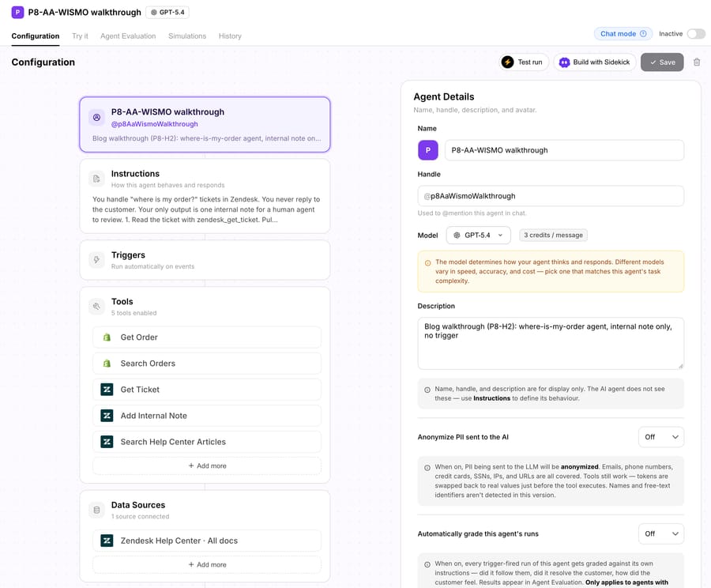Select the P8-AA-WISMO walkthrough agent card

pyautogui.click(x=205, y=124)
